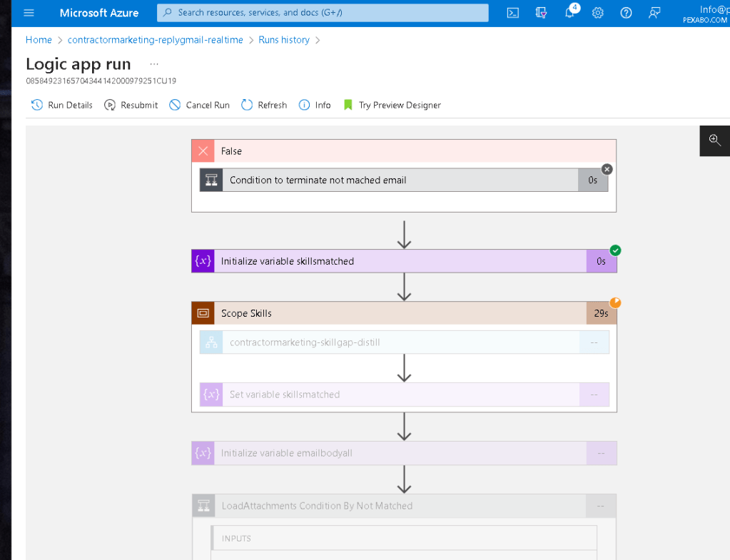The width and height of the screenshot is (730, 560).
Task: Click the red X icon beside False
Action: pos(203,151)
